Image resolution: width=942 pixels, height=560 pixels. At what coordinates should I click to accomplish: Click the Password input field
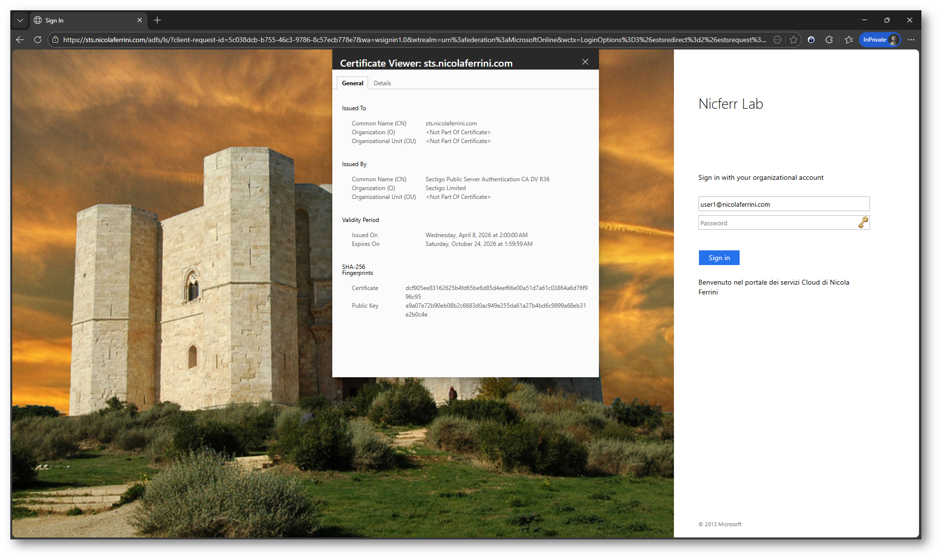pos(777,223)
